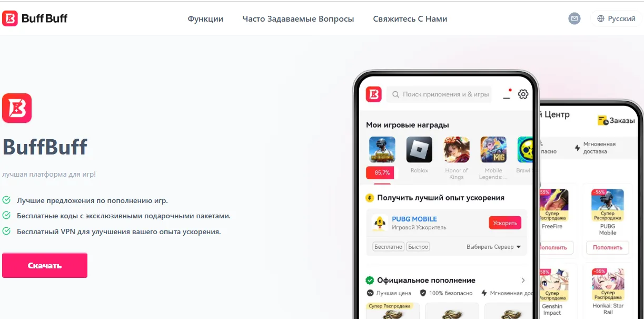The width and height of the screenshot is (644, 319).
Task: Open the FreeFire sale card image
Action: (553, 205)
